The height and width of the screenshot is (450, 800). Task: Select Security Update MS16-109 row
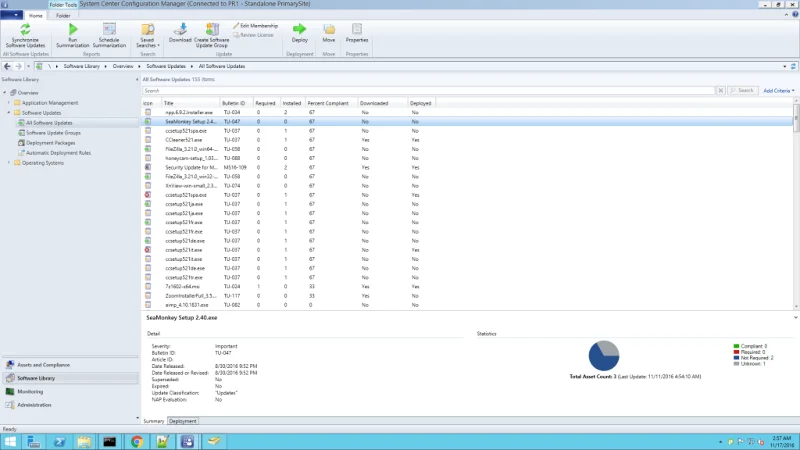click(467, 167)
